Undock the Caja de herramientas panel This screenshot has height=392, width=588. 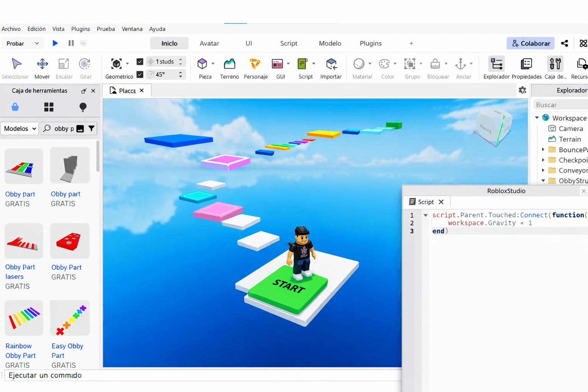pos(84,91)
